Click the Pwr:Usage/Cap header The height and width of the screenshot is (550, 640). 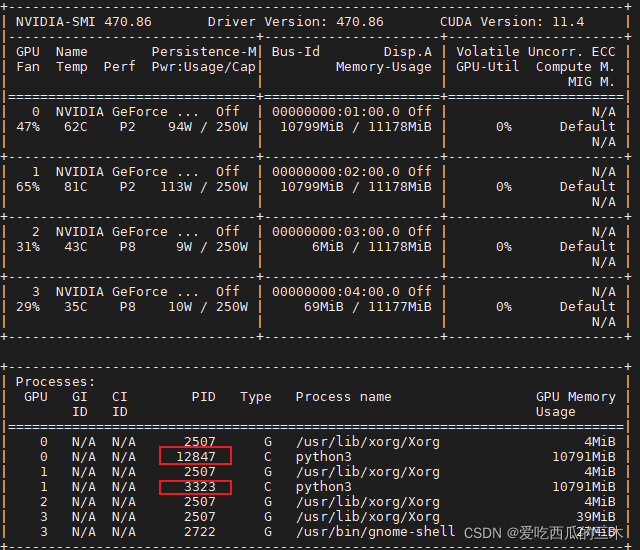pyautogui.click(x=204, y=67)
